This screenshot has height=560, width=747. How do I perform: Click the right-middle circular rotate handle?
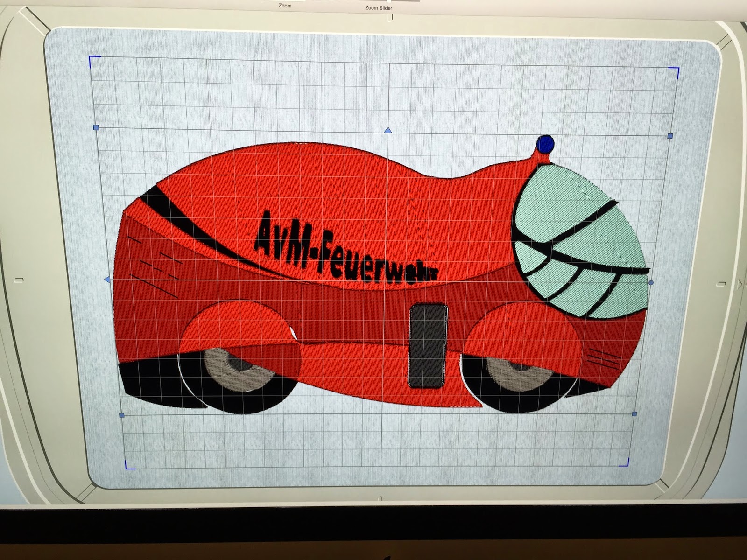tap(651, 282)
